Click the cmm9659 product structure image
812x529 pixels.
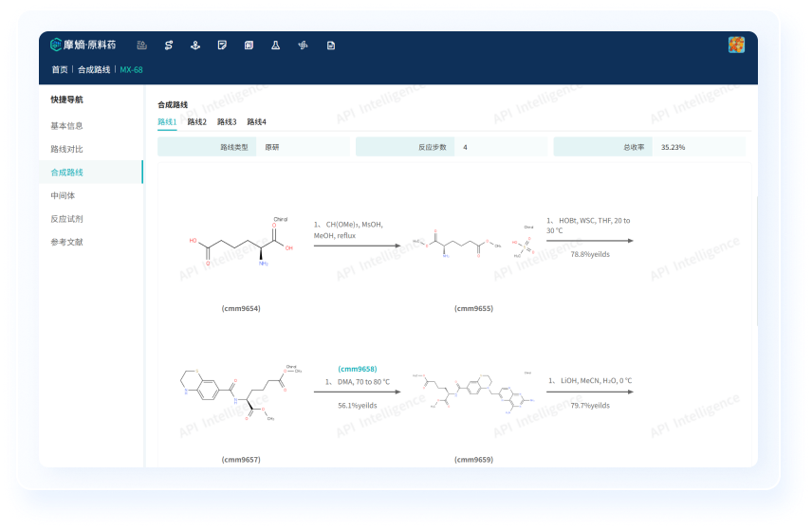tap(473, 392)
